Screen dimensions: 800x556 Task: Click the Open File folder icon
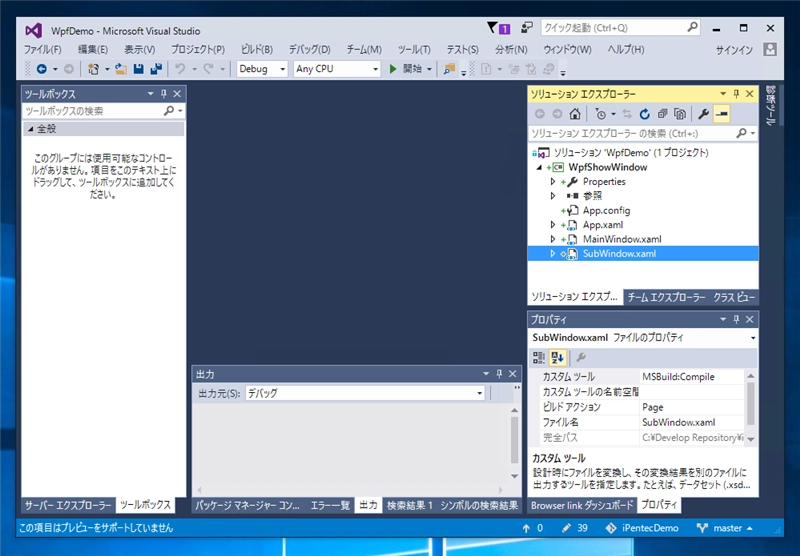121,69
